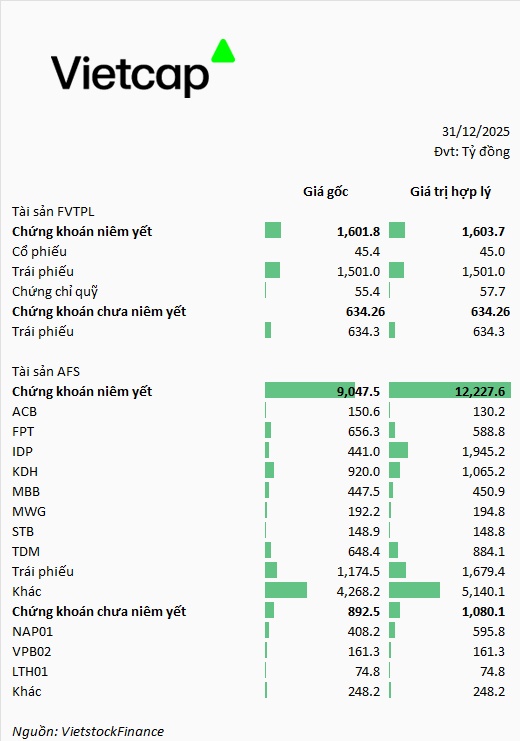Select the Tài sản FVTPL section heading

53,211
